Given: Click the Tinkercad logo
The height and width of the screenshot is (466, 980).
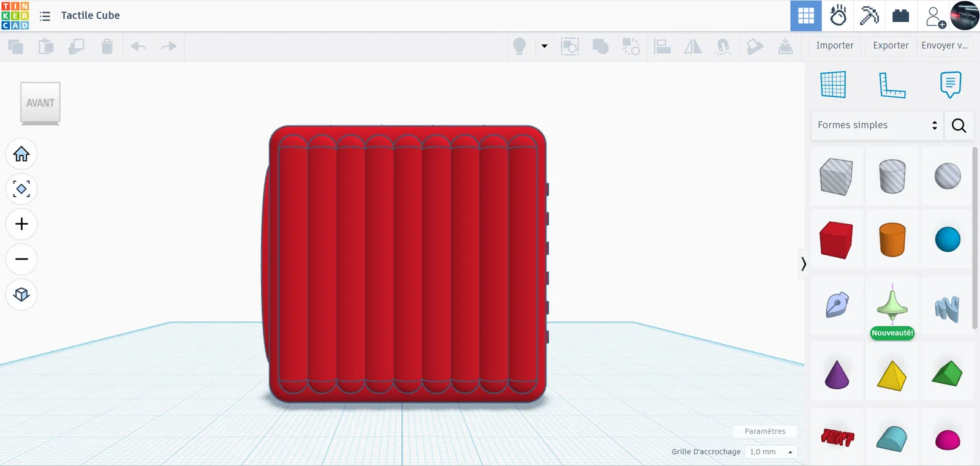Looking at the screenshot, I should 15,15.
